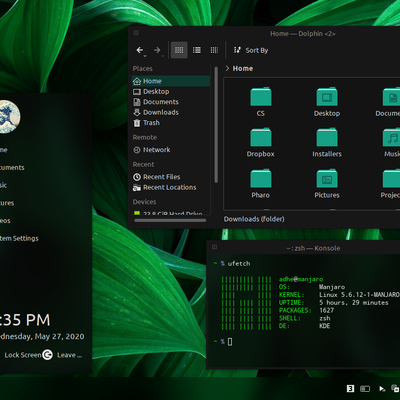The image size is (400, 400).
Task: Click the kernel text 'Linux 5.6.12-1-MANJARO'
Action: (359, 295)
